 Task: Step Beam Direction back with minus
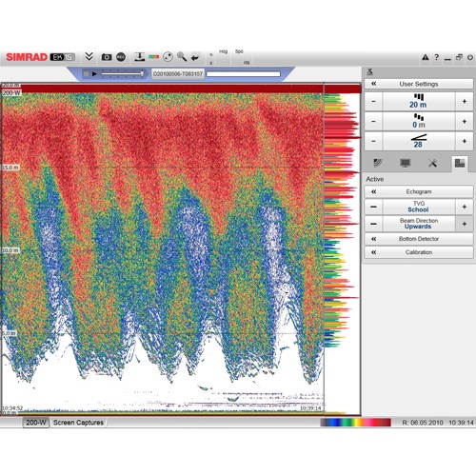(373, 224)
